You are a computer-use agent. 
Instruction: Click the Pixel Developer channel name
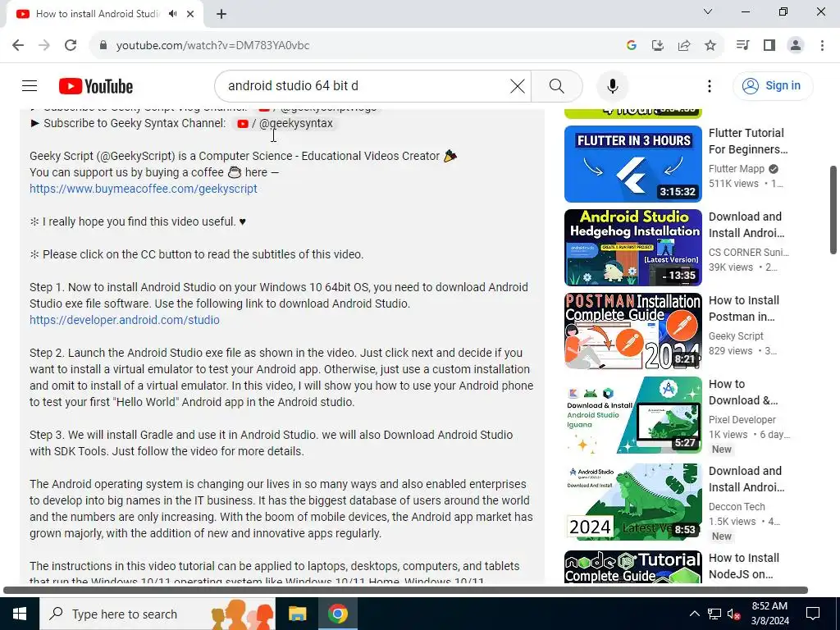742,419
